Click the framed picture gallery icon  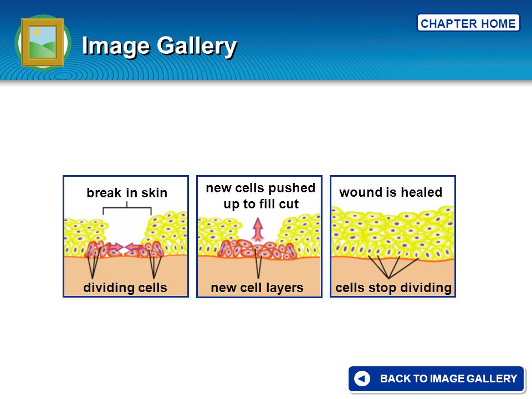pyautogui.click(x=43, y=43)
